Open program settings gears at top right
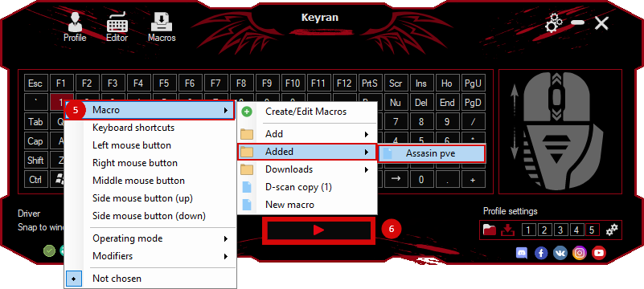This screenshot has width=644, height=289. 555,23
